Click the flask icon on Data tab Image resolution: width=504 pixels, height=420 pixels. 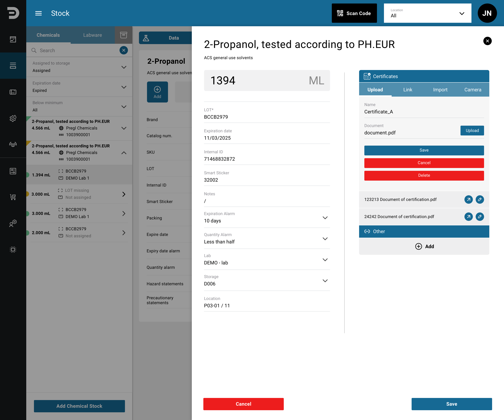[x=146, y=38]
